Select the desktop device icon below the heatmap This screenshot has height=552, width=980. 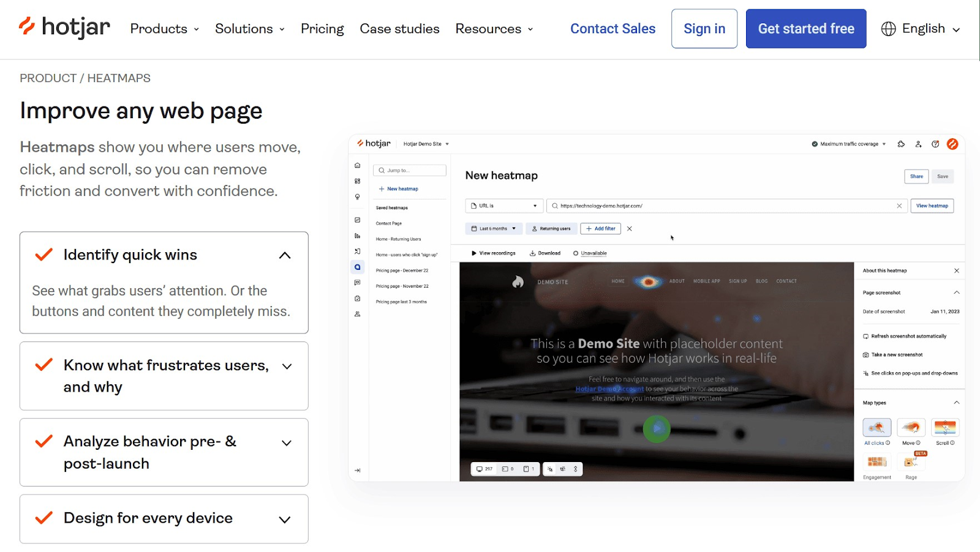pos(480,469)
